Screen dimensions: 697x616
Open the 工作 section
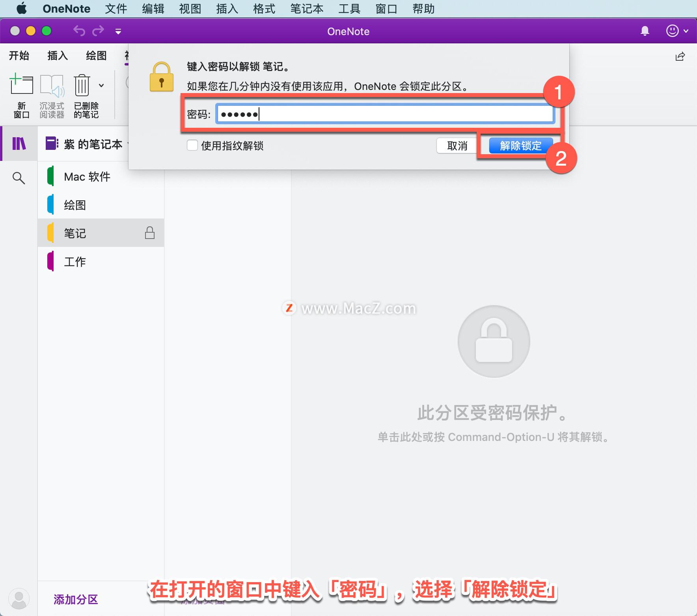coord(101,261)
